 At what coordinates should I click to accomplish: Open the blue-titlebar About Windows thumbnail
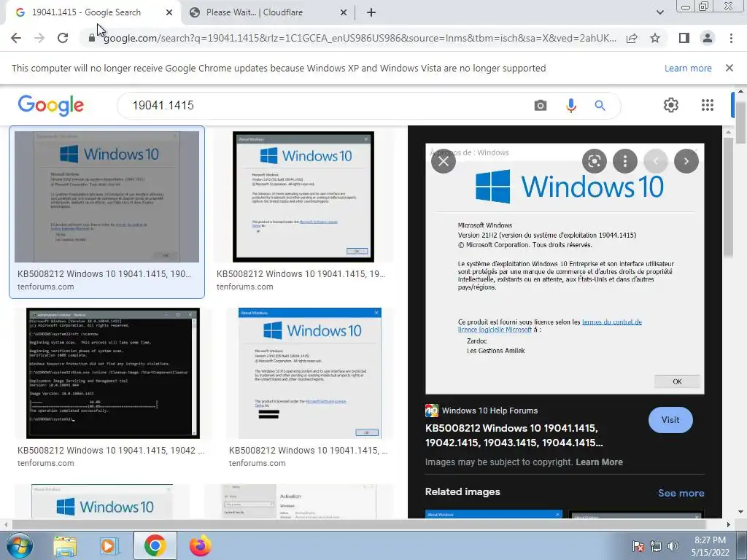point(309,373)
